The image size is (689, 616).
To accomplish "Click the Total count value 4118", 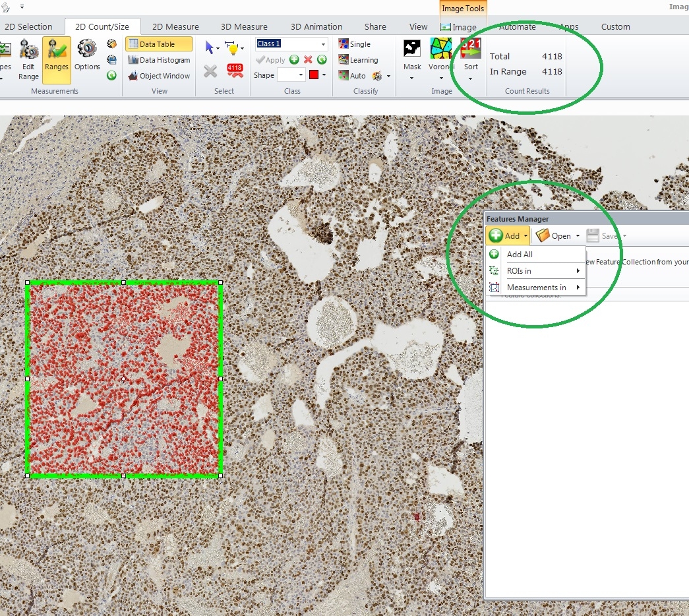I will point(552,56).
